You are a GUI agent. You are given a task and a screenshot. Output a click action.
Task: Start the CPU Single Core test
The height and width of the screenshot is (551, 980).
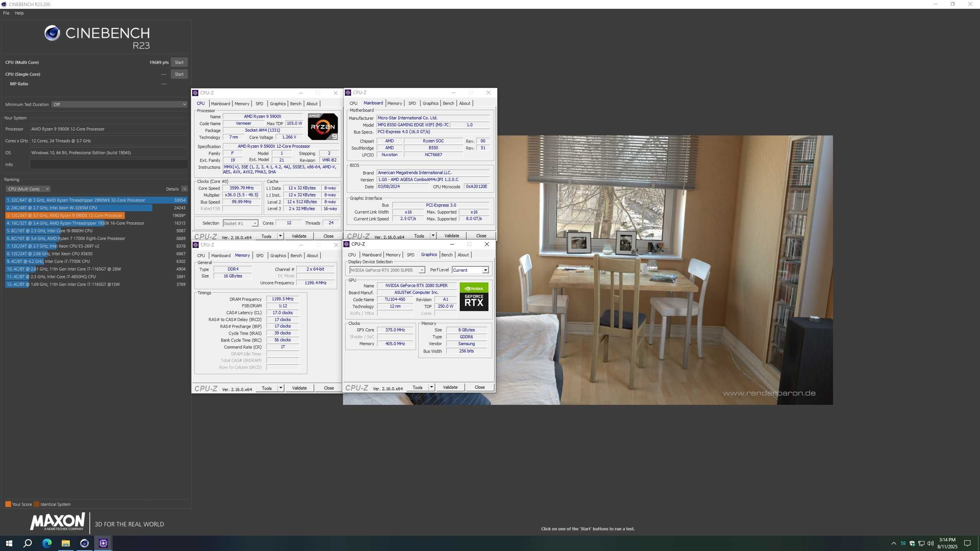179,74
